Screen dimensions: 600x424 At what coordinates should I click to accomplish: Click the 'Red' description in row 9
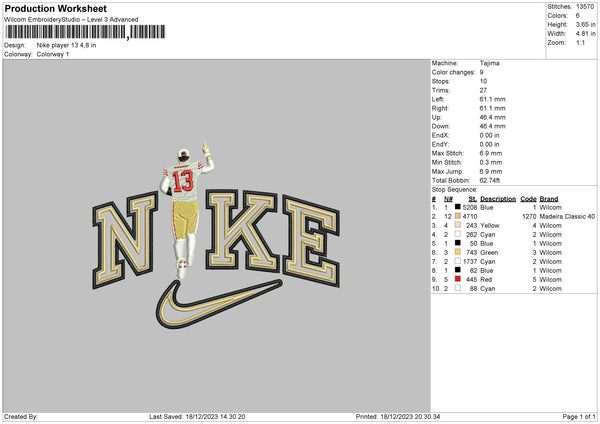(486, 279)
